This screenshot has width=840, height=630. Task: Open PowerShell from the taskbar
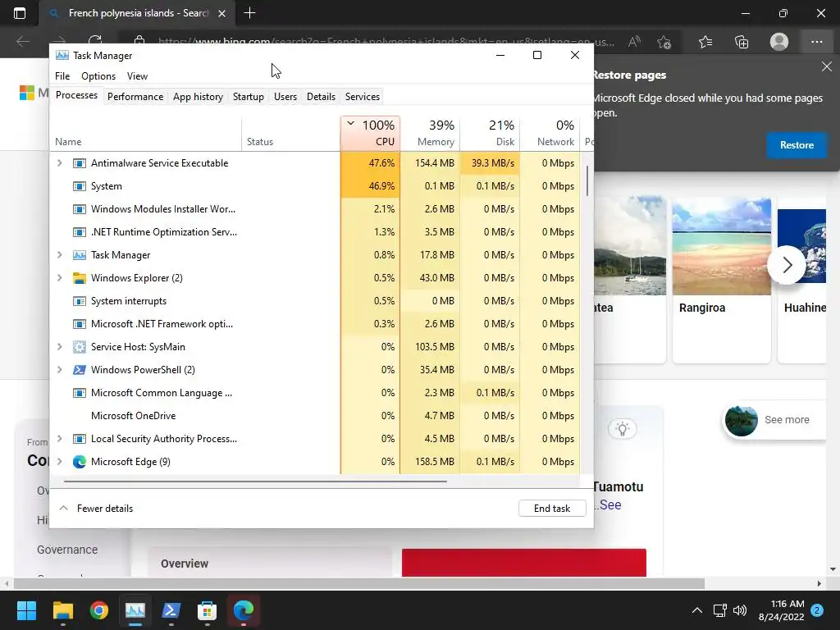pos(171,610)
